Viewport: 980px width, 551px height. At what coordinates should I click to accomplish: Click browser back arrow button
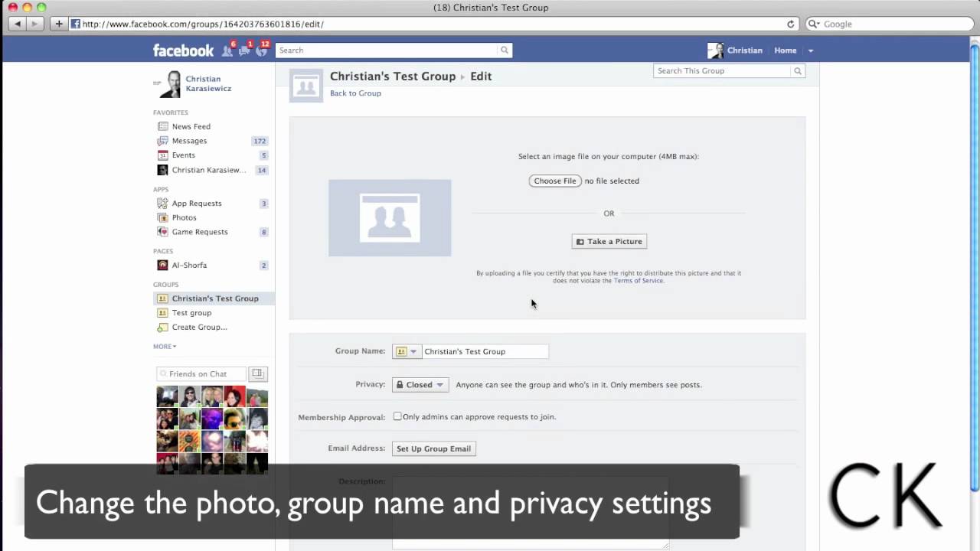(x=19, y=24)
